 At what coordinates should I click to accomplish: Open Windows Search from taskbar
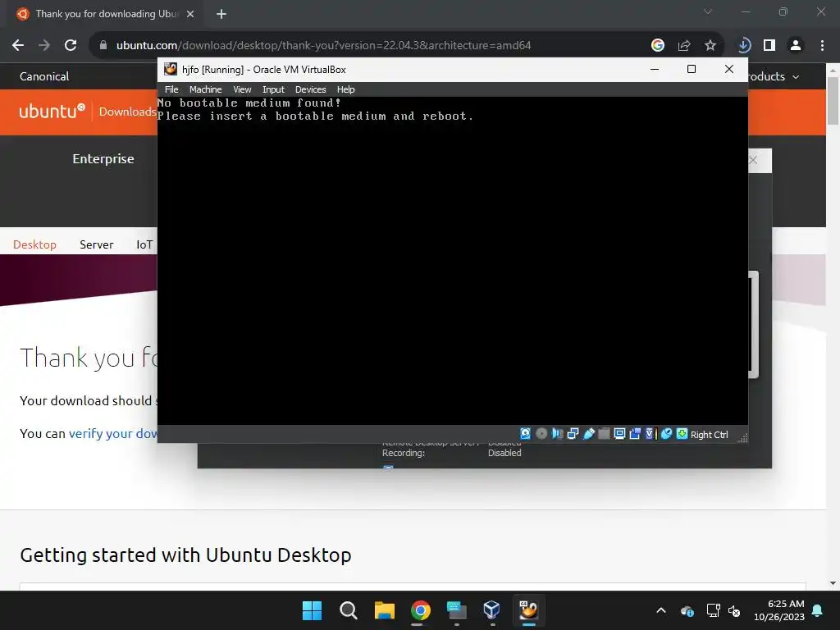pos(348,610)
